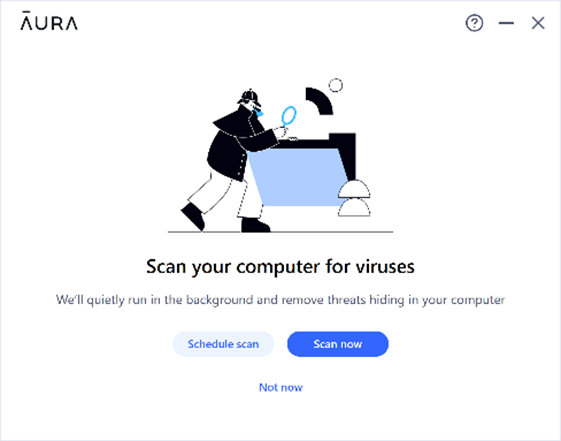Open the Schedule scan option
Screen dimensions: 561x441
[x=223, y=344]
